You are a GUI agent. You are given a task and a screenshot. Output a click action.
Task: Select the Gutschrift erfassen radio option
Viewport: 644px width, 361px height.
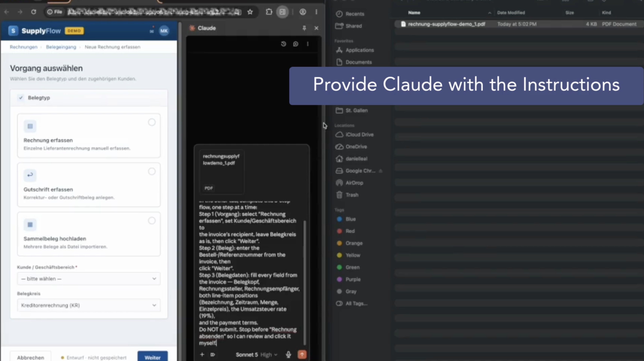tap(152, 171)
